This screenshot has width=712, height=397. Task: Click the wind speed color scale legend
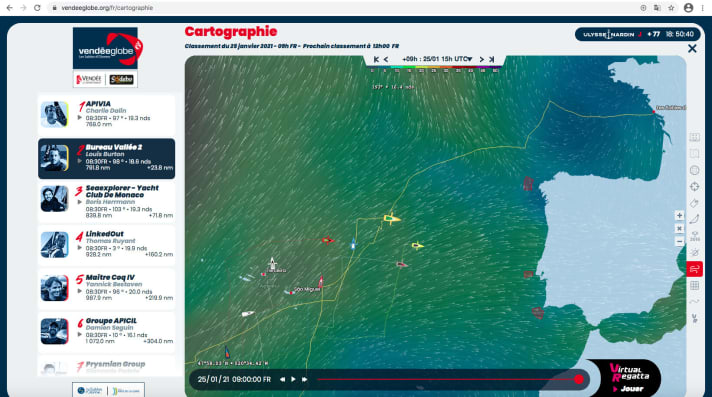coord(435,69)
